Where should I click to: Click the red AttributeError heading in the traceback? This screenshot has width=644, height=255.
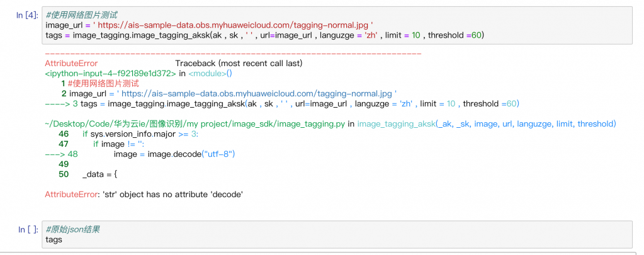click(71, 64)
